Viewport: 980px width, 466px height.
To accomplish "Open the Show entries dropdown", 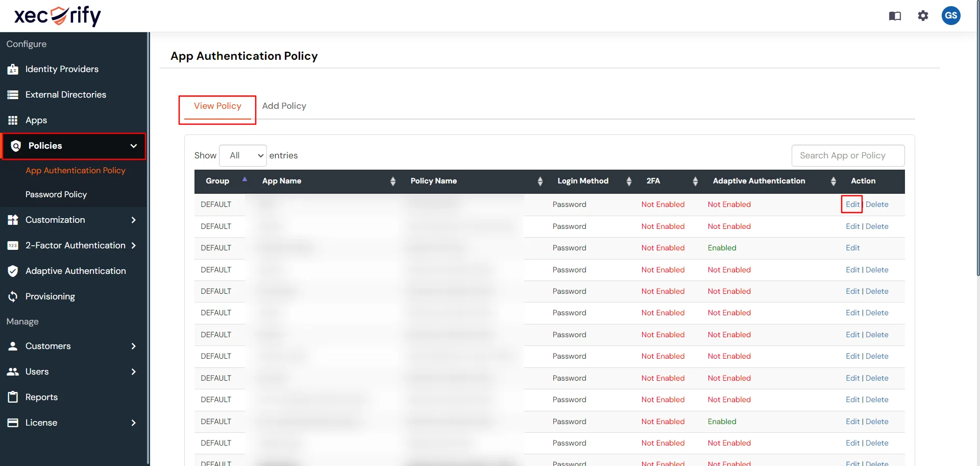I will pyautogui.click(x=243, y=155).
